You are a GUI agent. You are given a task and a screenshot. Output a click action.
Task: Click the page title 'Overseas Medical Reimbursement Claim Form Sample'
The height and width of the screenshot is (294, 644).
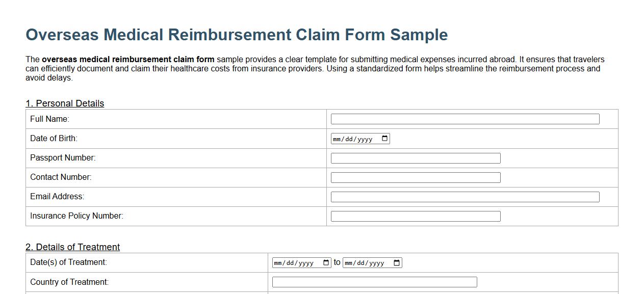237,35
